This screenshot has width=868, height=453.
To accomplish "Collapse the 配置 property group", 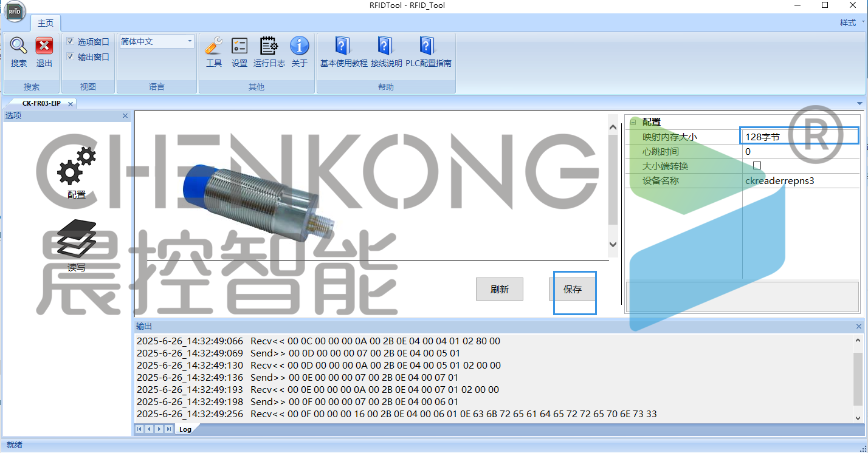I will (x=633, y=122).
